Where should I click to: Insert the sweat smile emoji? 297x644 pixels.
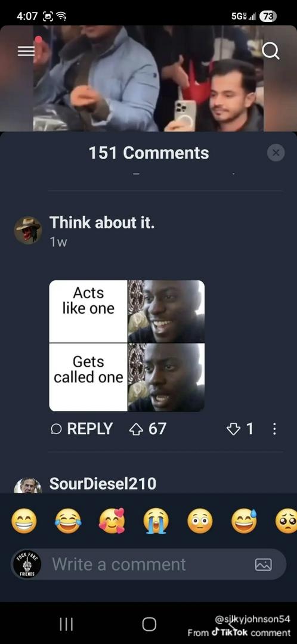click(244, 521)
